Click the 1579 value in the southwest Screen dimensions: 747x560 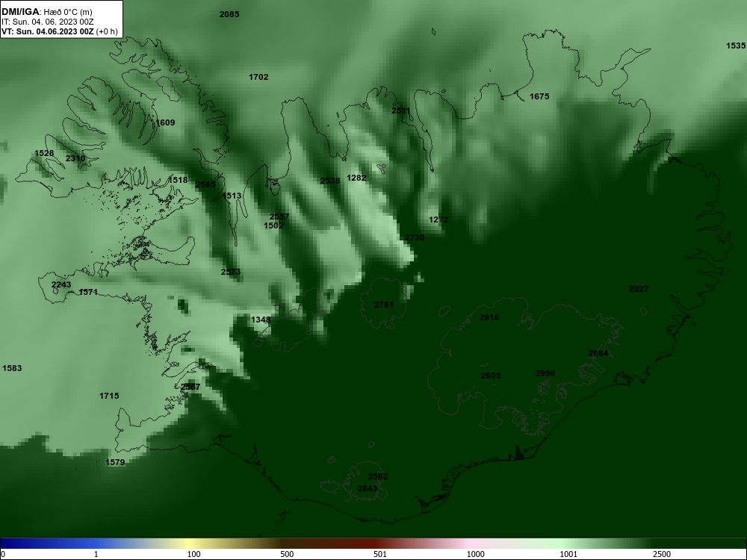tap(115, 462)
